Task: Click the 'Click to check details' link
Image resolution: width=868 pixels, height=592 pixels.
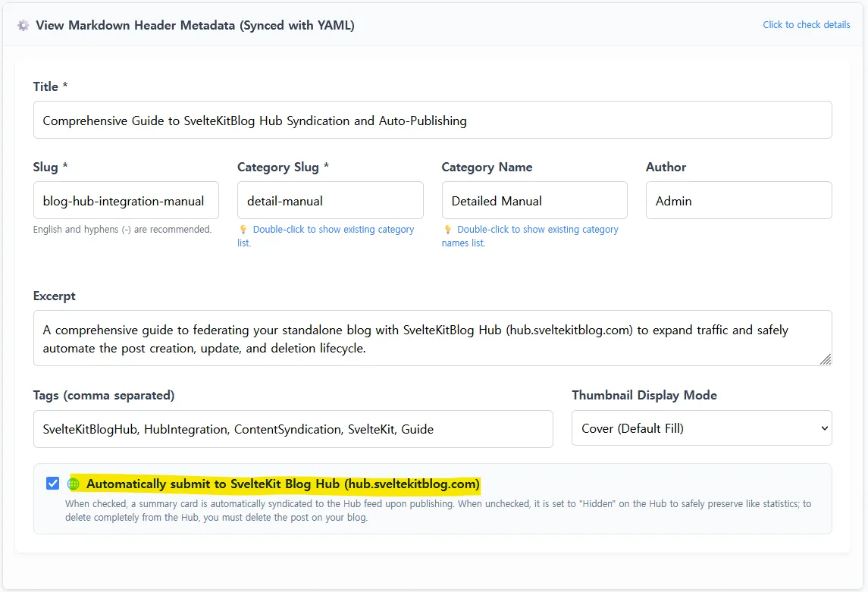Action: [806, 25]
